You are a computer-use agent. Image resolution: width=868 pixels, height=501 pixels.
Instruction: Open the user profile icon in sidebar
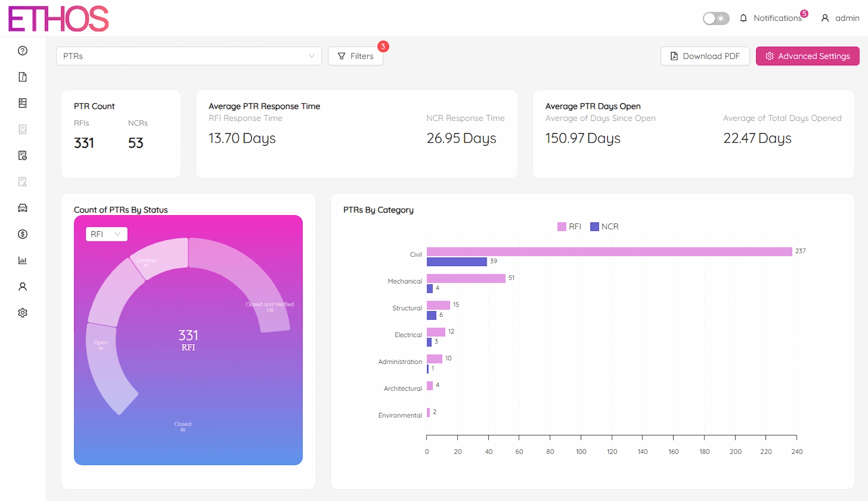point(22,286)
